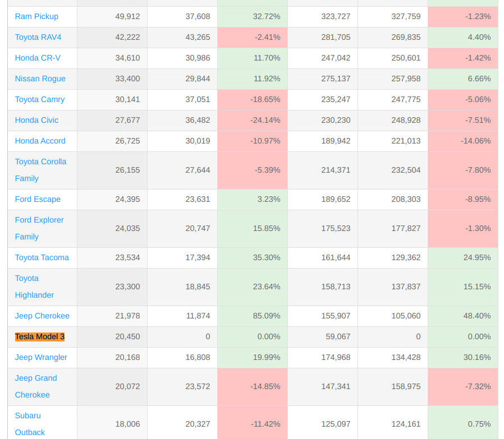Viewport: 504px width, 439px height.
Task: Open the Honda Accord link
Action: click(x=40, y=141)
